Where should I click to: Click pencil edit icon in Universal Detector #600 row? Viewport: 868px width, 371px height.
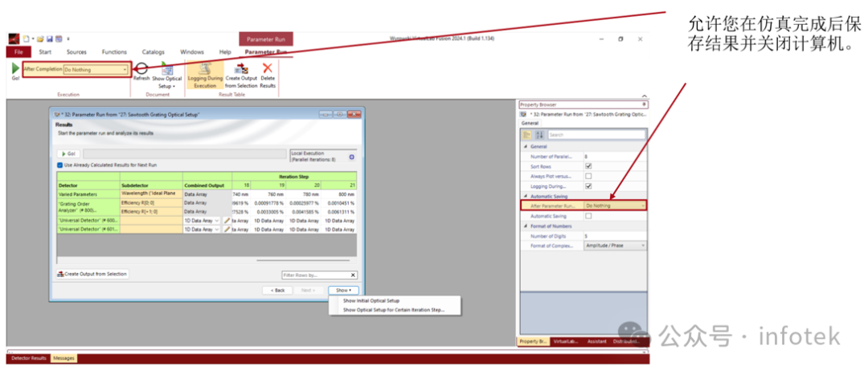point(227,220)
